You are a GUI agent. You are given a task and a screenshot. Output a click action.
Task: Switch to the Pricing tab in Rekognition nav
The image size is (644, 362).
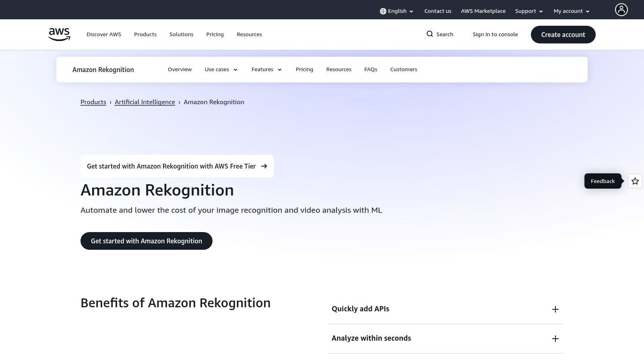pos(304,69)
